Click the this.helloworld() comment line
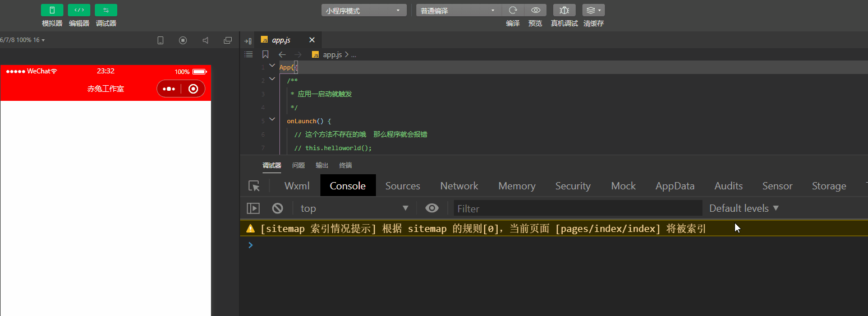This screenshot has width=868, height=316. pos(333,148)
